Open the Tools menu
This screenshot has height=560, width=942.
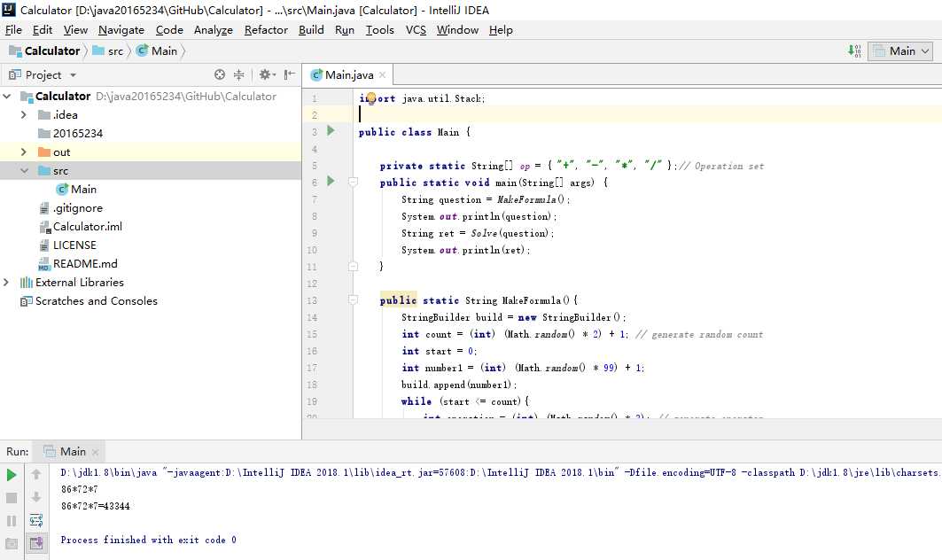click(379, 30)
